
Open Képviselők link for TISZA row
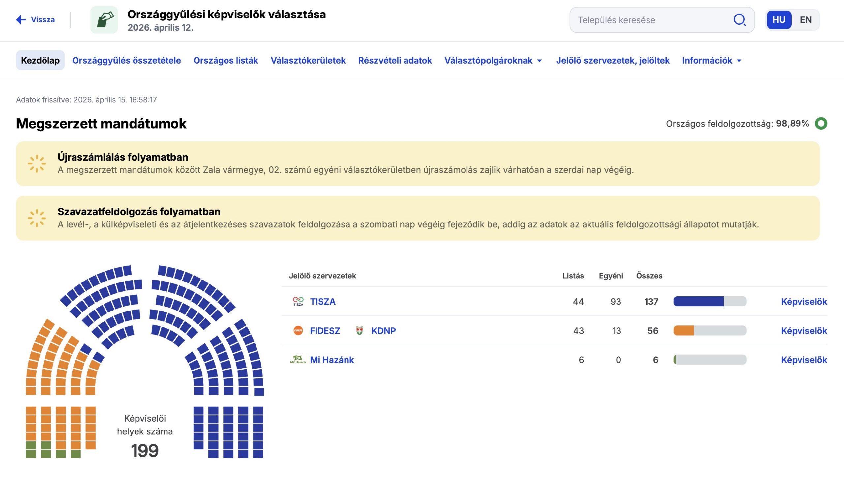click(803, 301)
